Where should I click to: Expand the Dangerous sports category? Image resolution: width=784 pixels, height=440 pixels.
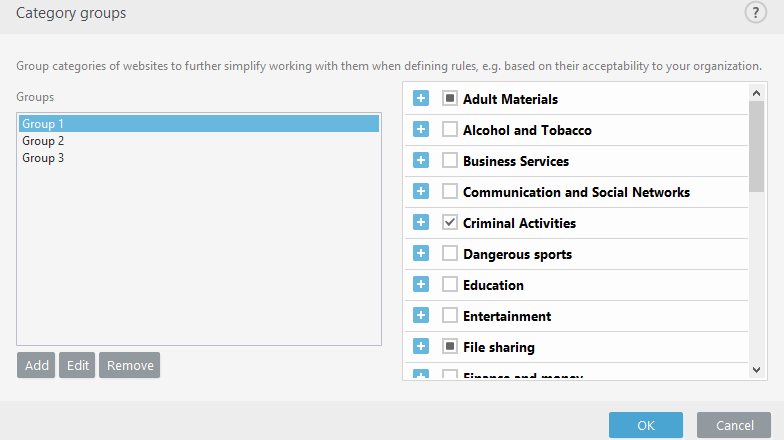pyautogui.click(x=421, y=254)
